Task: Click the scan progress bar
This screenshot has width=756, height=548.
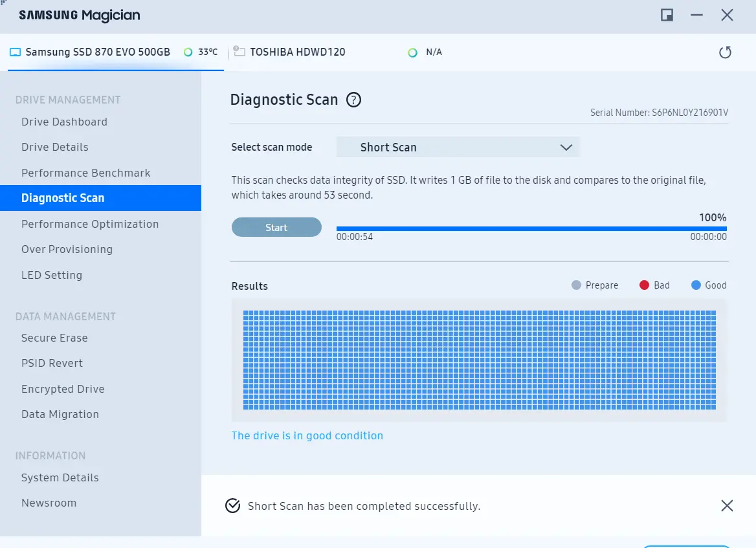Action: click(531, 228)
